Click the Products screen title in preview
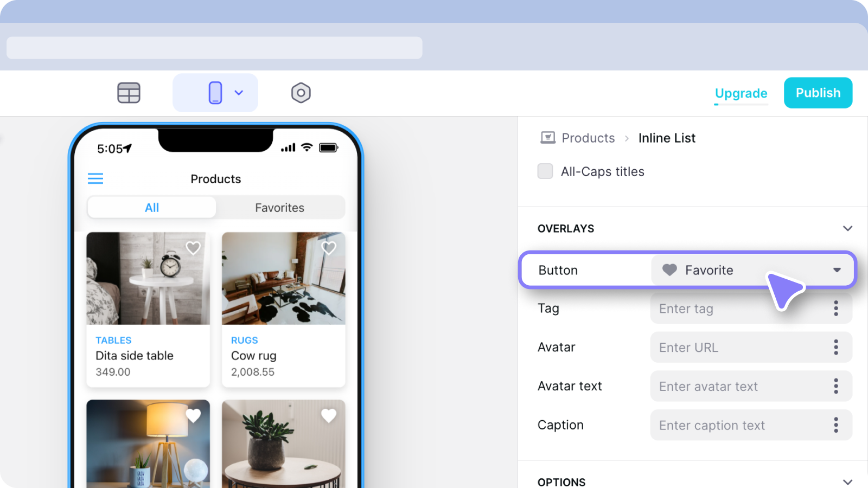868x488 pixels. [x=216, y=179]
